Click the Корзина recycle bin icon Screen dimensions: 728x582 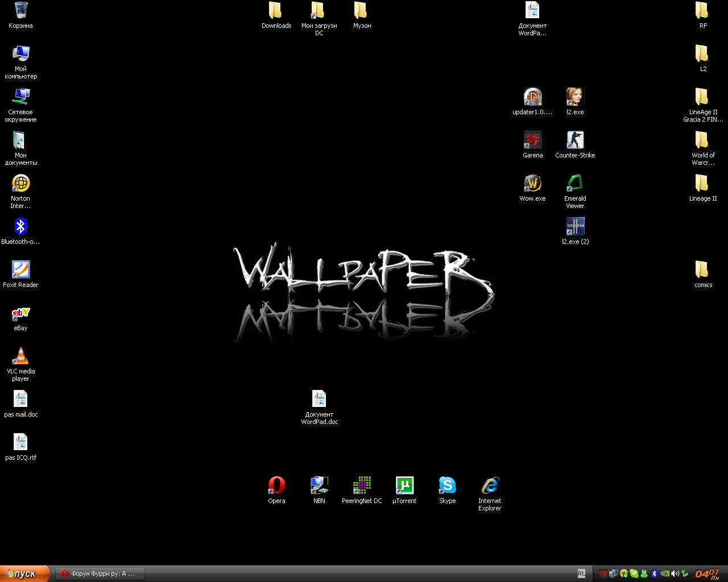[20, 11]
